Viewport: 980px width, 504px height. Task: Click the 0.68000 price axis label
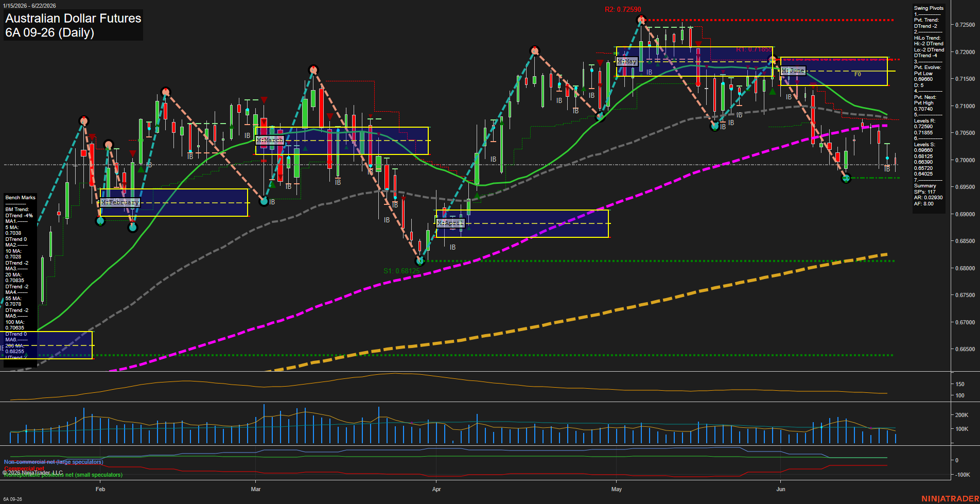click(965, 268)
